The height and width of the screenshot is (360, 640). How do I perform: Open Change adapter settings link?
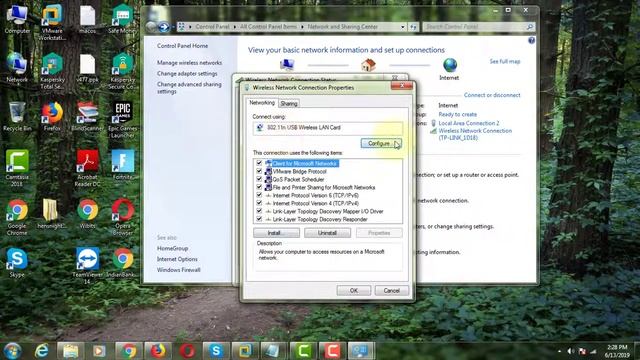(x=187, y=73)
